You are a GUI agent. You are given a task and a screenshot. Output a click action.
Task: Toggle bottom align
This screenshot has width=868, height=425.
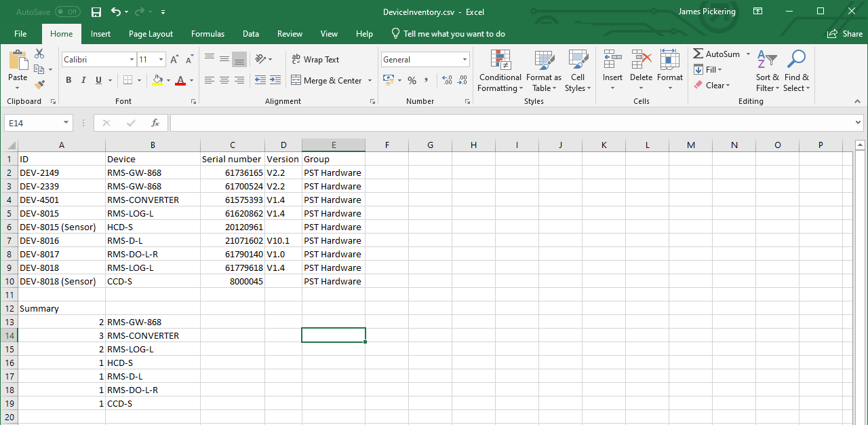(239, 60)
